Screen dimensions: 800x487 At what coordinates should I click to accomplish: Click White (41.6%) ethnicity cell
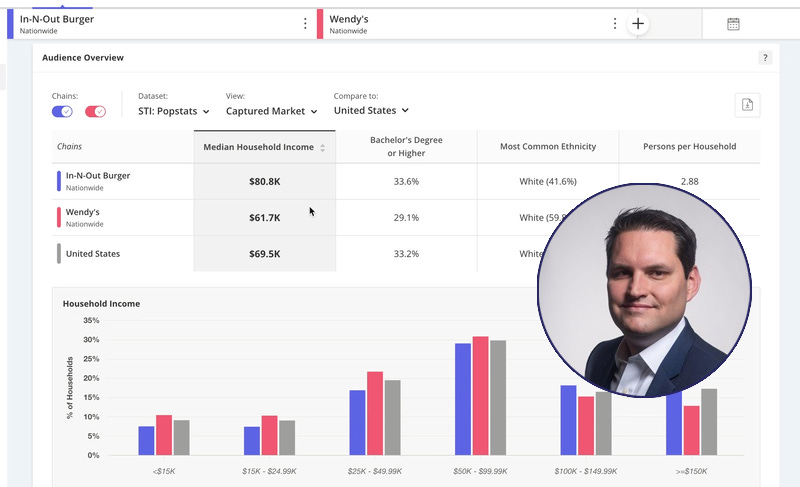pyautogui.click(x=548, y=181)
